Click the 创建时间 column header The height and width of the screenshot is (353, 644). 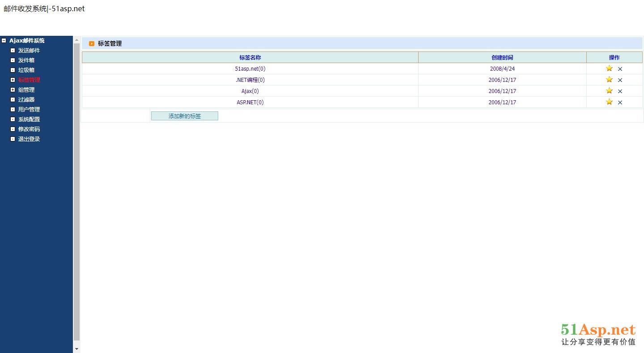[502, 57]
